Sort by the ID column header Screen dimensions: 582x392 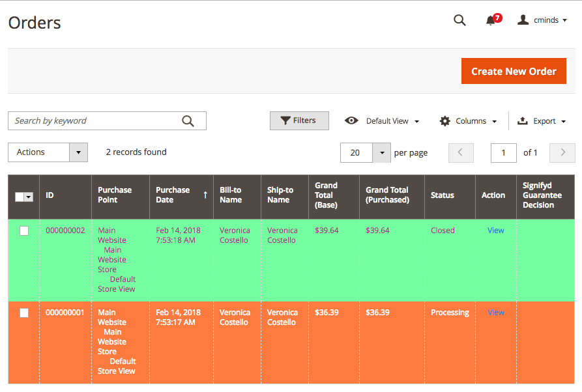click(50, 195)
